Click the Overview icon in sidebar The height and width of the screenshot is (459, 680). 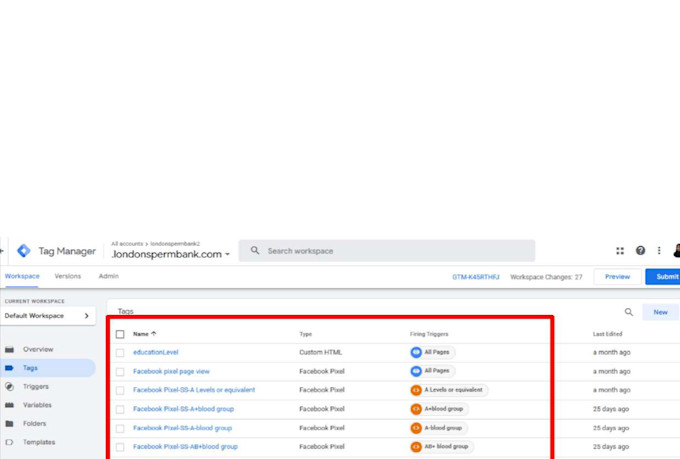click(10, 349)
